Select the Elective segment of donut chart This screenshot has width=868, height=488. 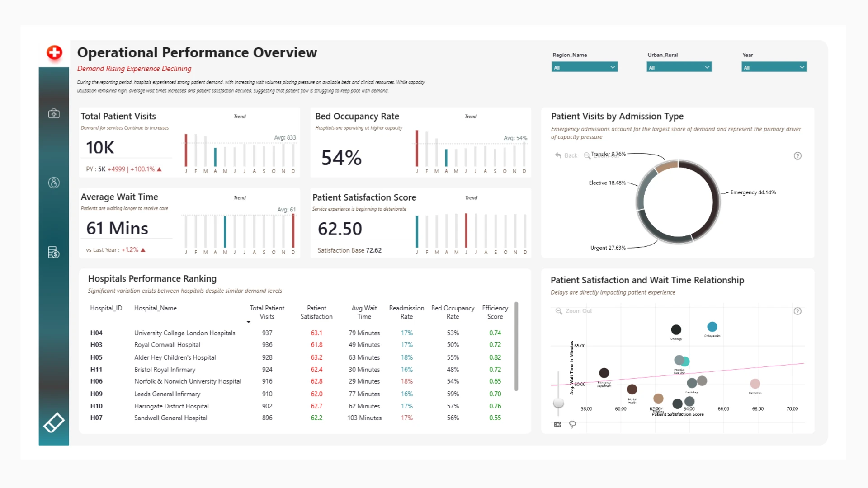tap(642, 187)
